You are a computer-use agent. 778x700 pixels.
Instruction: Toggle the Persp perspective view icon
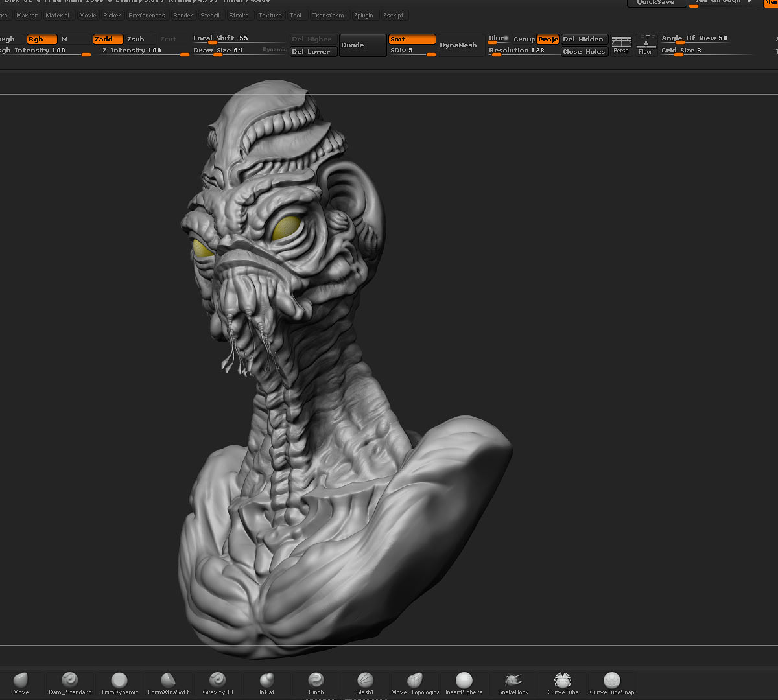(x=621, y=45)
